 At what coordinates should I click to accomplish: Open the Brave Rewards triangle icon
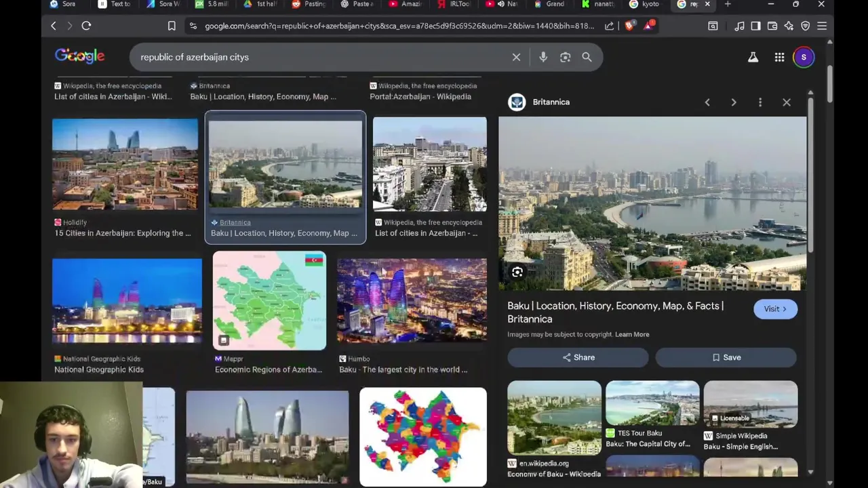[648, 26]
